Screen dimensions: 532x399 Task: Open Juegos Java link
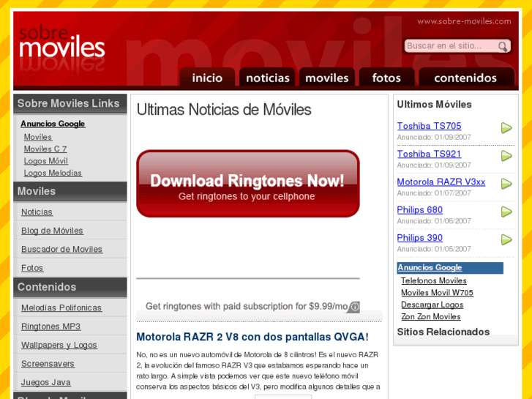point(46,382)
